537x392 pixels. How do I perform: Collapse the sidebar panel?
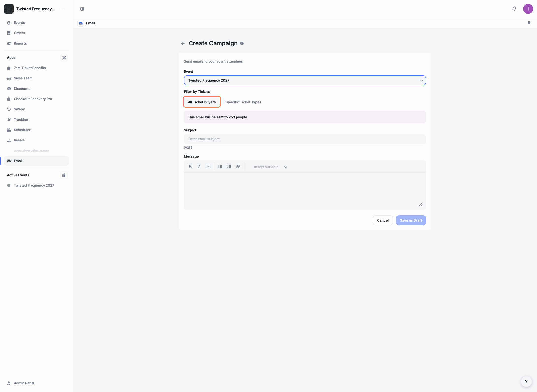point(82,9)
